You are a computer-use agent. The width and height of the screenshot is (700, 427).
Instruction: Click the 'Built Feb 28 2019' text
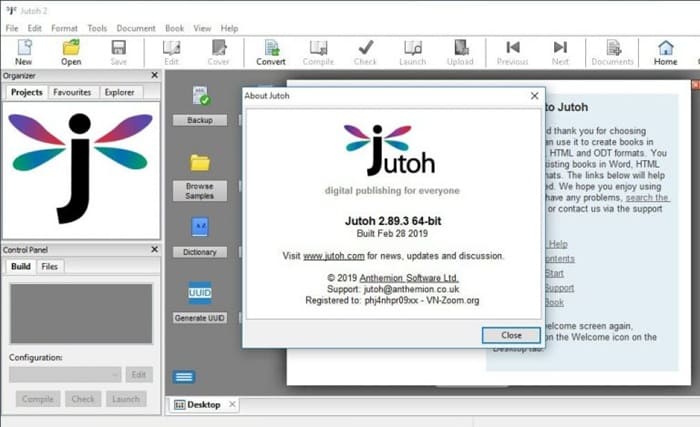click(392, 233)
